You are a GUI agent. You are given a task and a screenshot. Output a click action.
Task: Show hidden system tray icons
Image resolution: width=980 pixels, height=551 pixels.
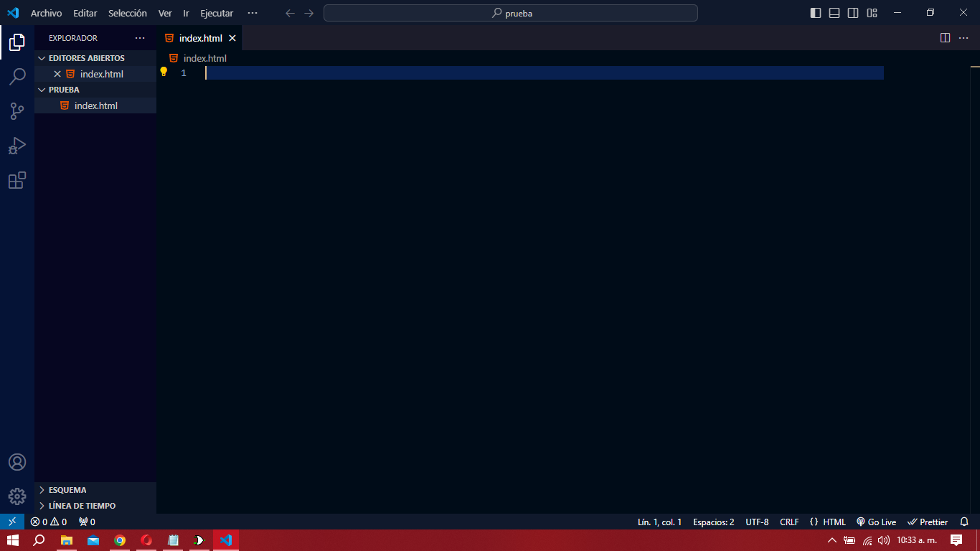831,540
